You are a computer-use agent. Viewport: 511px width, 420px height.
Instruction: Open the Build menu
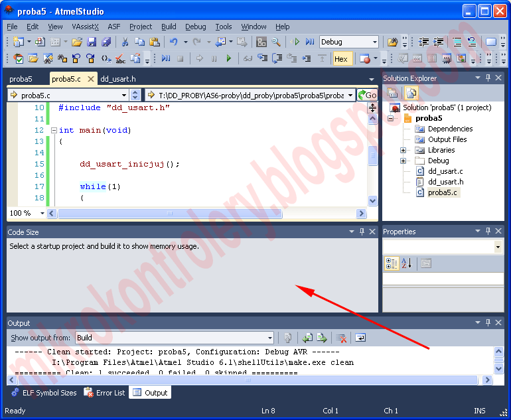pos(169,27)
